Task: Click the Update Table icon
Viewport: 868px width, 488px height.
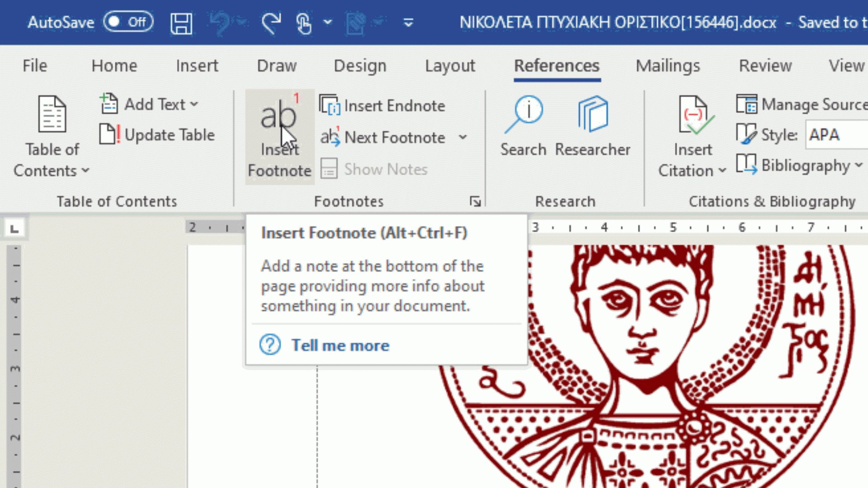Action: coord(109,135)
